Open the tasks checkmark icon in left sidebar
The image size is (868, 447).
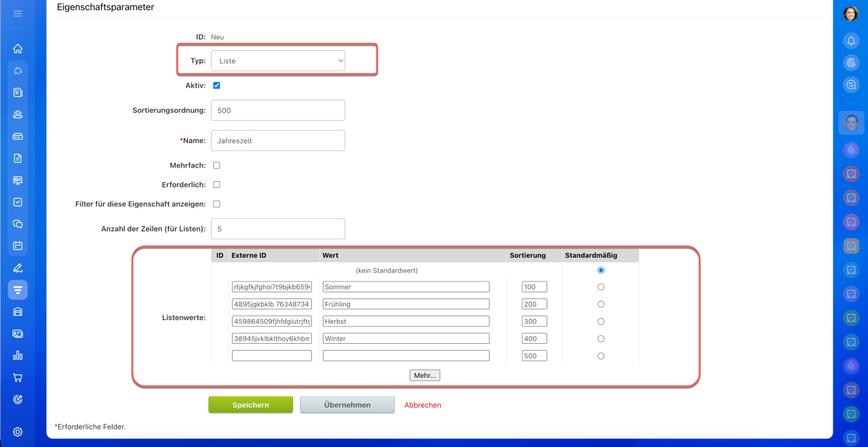(x=18, y=202)
